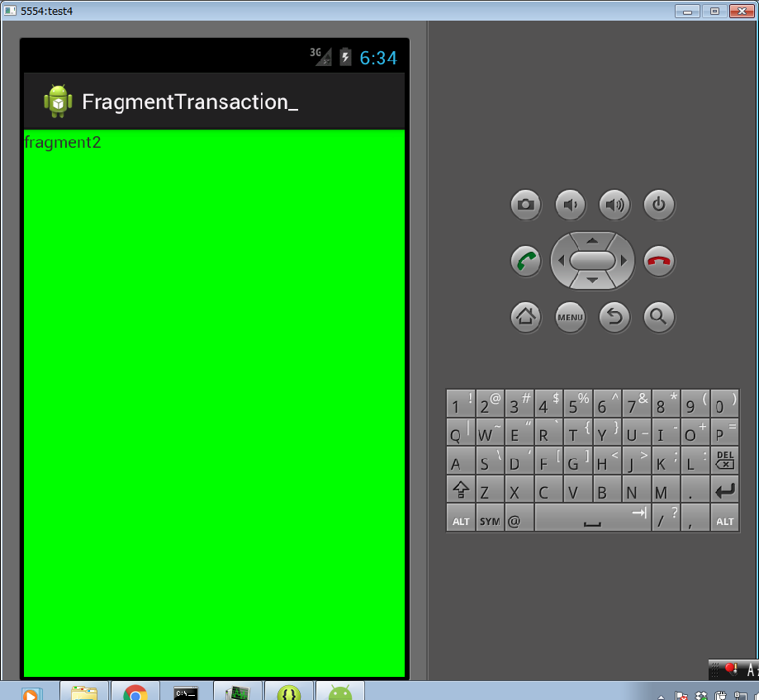Click the 5 key on number row
Image resolution: width=759 pixels, height=700 pixels.
pyautogui.click(x=578, y=403)
